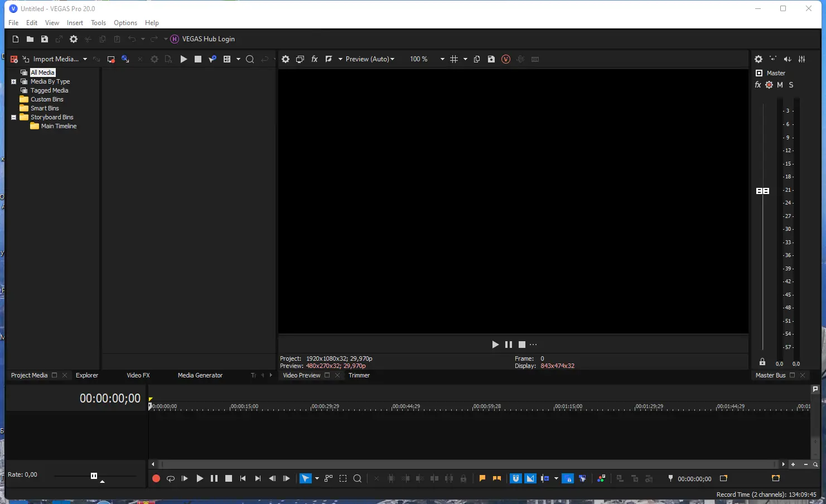The width and height of the screenshot is (826, 504).
Task: Copy the current preview frame snapshot
Action: click(x=476, y=59)
